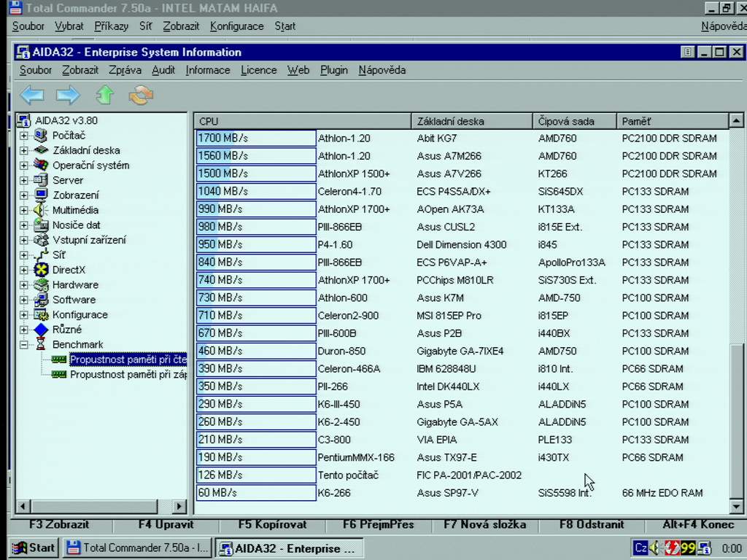Open the AIDA32 Soubor menu
This screenshot has height=560, width=747.
(x=35, y=70)
